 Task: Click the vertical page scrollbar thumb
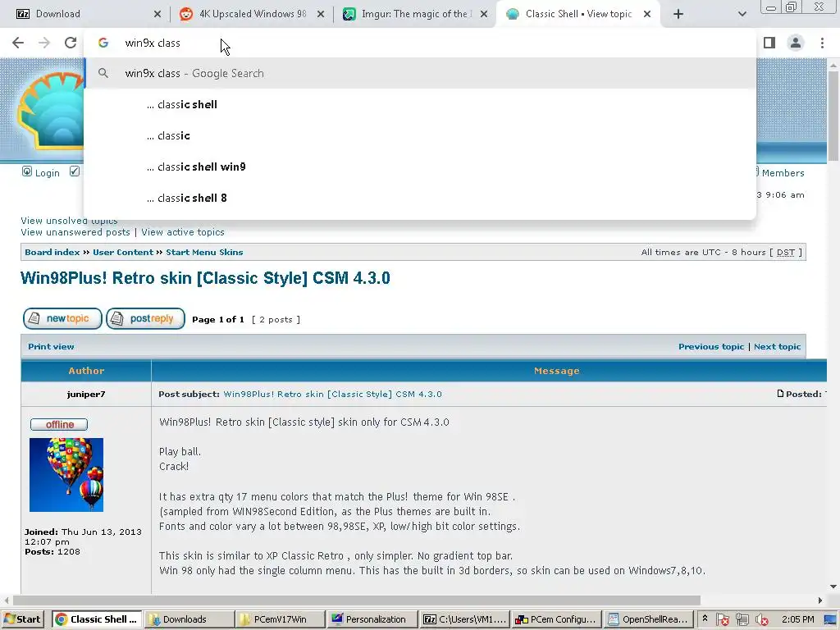pyautogui.click(x=833, y=115)
